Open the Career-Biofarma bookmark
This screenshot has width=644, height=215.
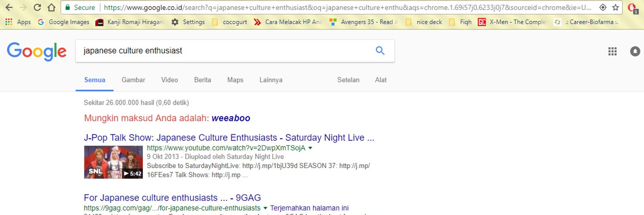pyautogui.click(x=586, y=22)
